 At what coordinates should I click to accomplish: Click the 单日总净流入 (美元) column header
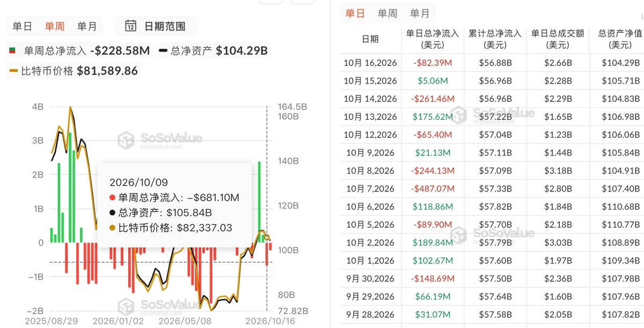click(433, 39)
